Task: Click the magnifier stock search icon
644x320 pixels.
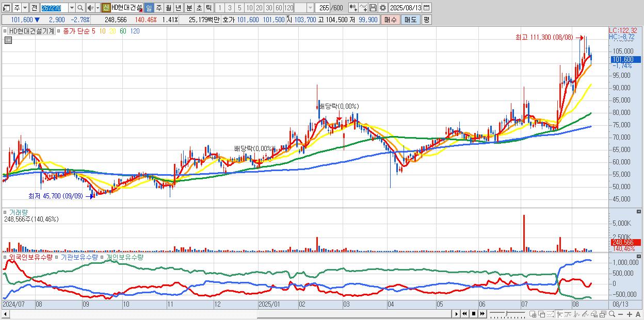Action: pyautogui.click(x=80, y=8)
